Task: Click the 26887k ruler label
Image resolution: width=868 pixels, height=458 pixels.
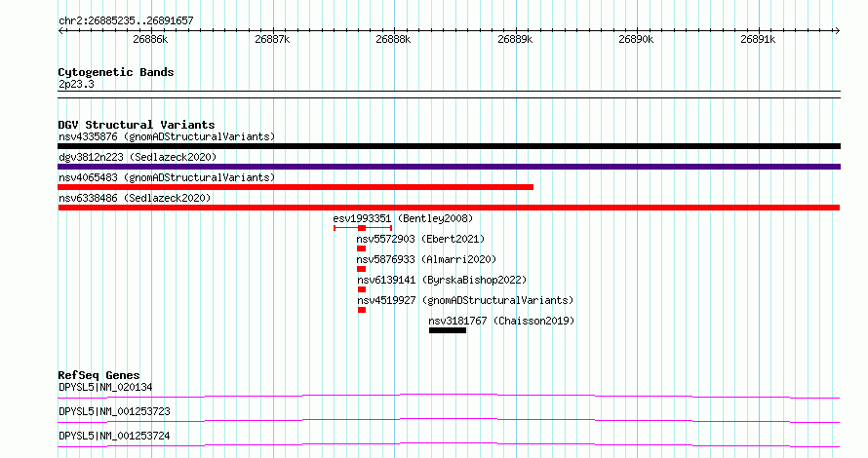Action: (x=272, y=39)
